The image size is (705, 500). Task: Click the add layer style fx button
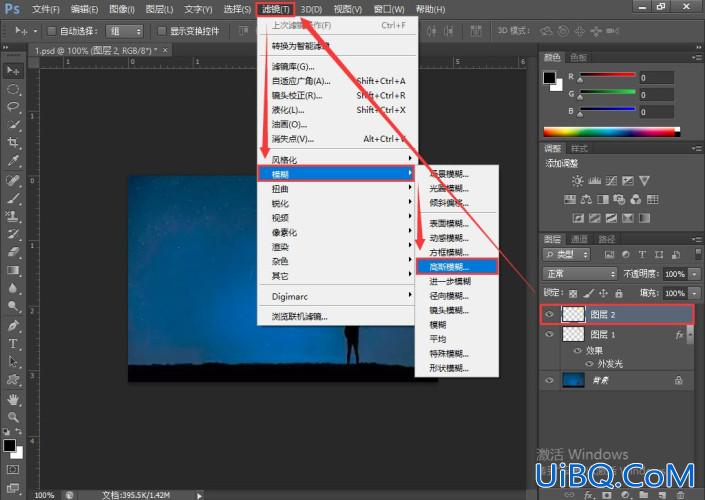pos(589,494)
